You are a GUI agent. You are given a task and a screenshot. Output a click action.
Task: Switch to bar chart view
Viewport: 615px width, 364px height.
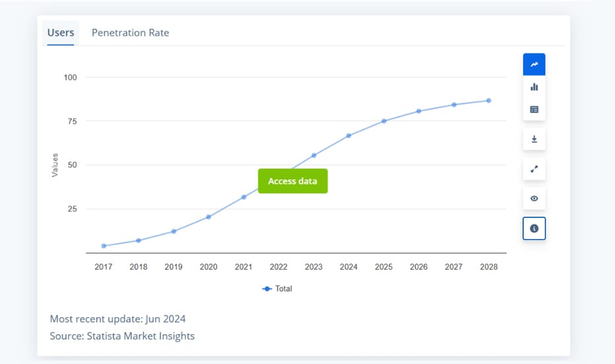pyautogui.click(x=534, y=87)
